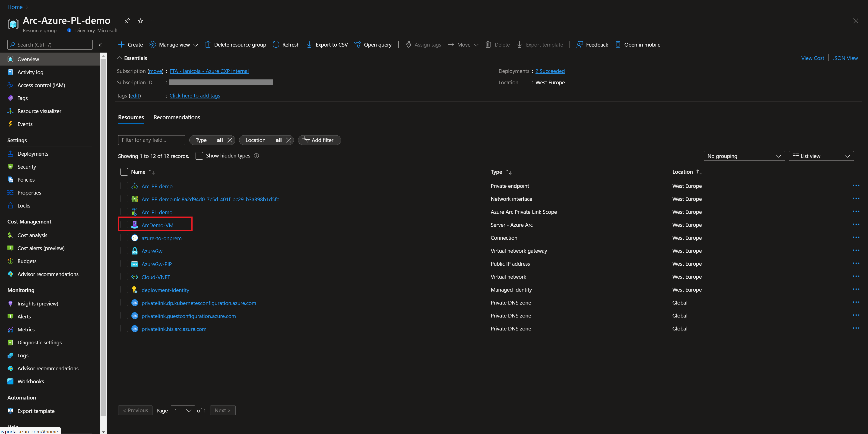868x434 pixels.
Task: Enable Show hidden types checkbox
Action: click(x=199, y=156)
